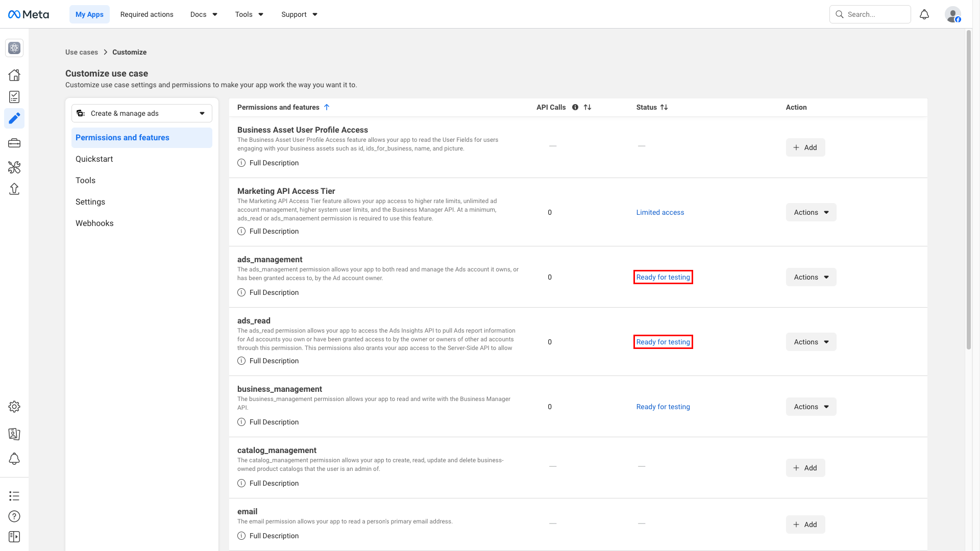980x551 pixels.
Task: Open App settings gear icon
Action: [14, 407]
